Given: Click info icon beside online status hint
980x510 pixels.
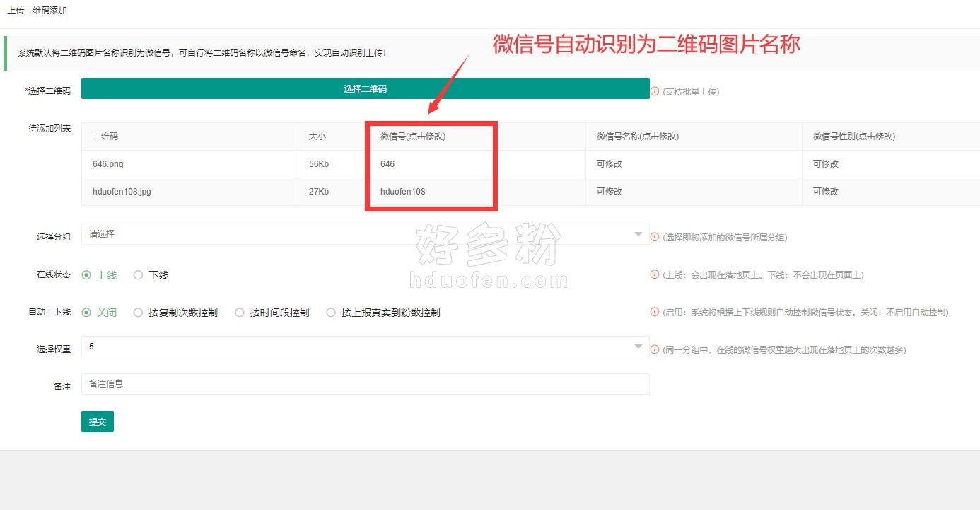Looking at the screenshot, I should pyautogui.click(x=655, y=274).
